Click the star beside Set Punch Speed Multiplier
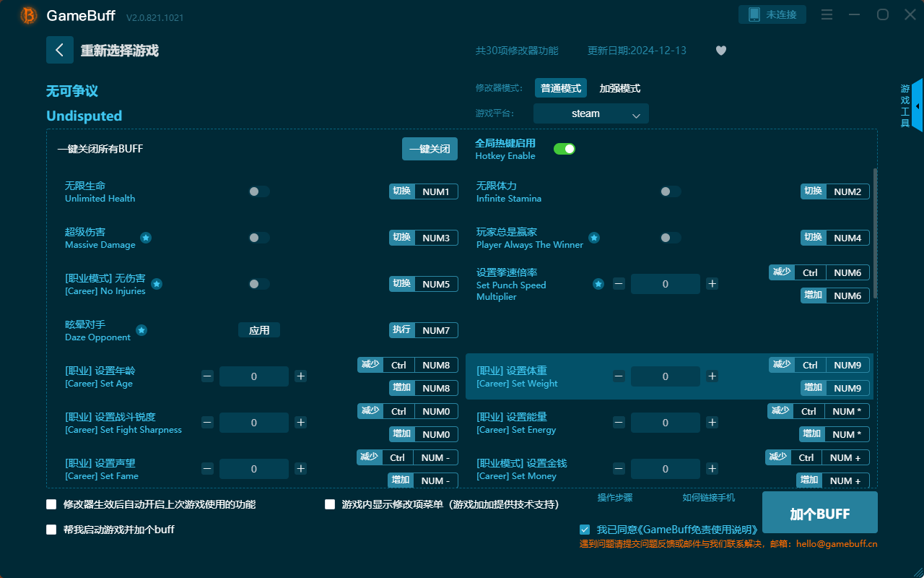The height and width of the screenshot is (578, 924). click(598, 284)
